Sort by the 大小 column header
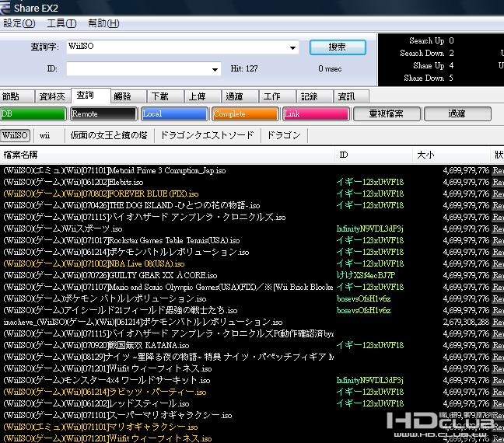Viewport: 504px width, 443px height. click(x=452, y=155)
